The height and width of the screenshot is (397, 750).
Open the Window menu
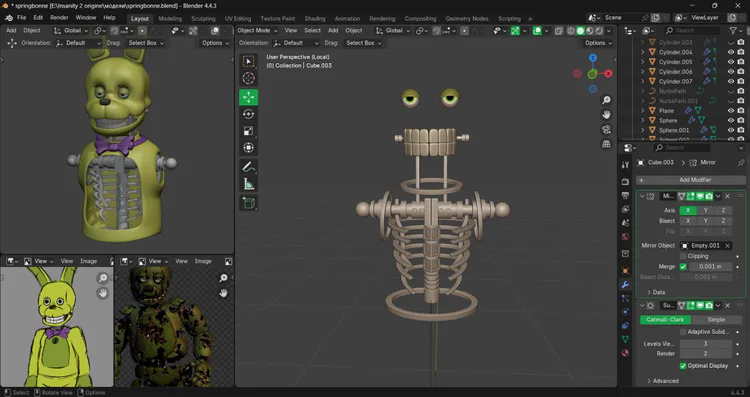click(x=86, y=18)
